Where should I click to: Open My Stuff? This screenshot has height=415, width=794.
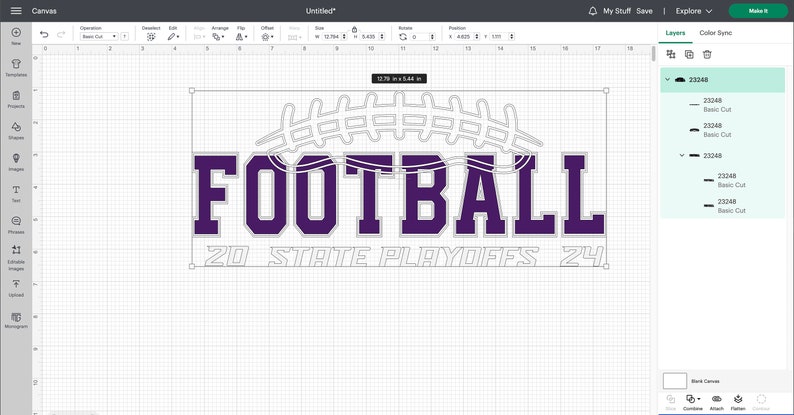click(x=616, y=11)
